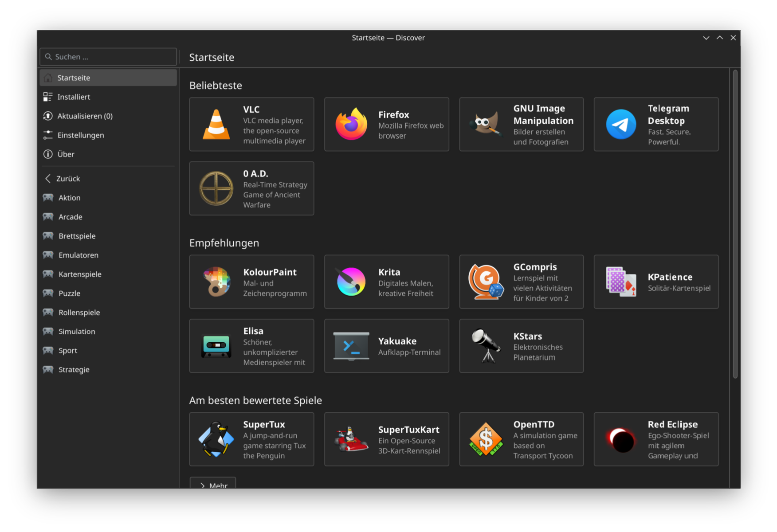Go back using the Zurück chevron
The height and width of the screenshot is (532, 777).
tap(47, 178)
